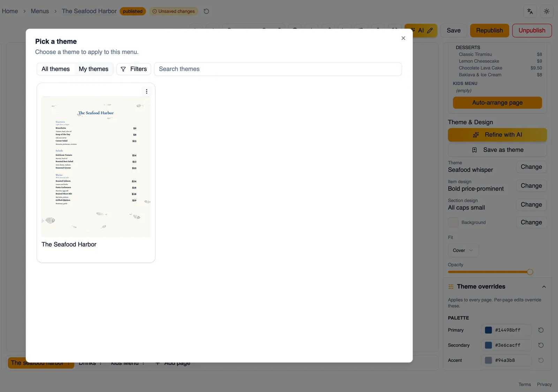This screenshot has height=392, width=558.
Task: Click the background thumbnail preview box
Action: pyautogui.click(x=453, y=222)
